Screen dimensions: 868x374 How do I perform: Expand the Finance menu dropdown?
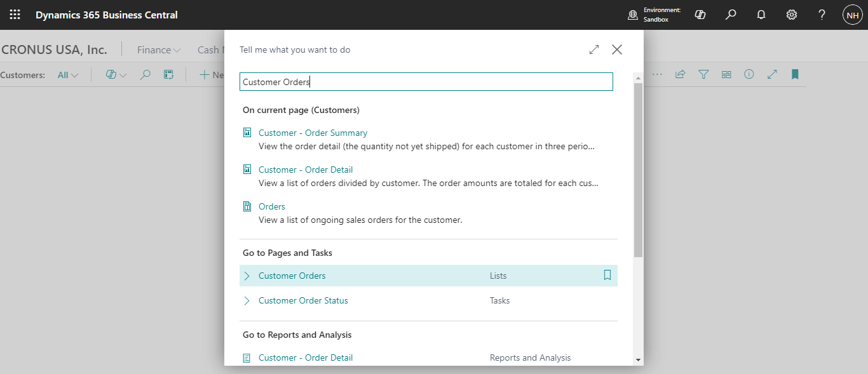(159, 50)
